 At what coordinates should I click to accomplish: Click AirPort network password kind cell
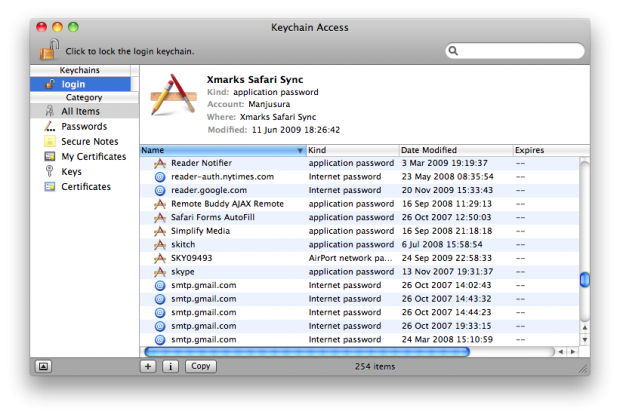pyautogui.click(x=350, y=258)
